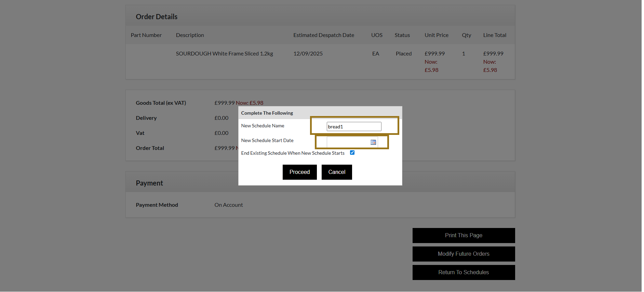This screenshot has width=644, height=292.
Task: Click the Payment Method label
Action: click(x=157, y=205)
